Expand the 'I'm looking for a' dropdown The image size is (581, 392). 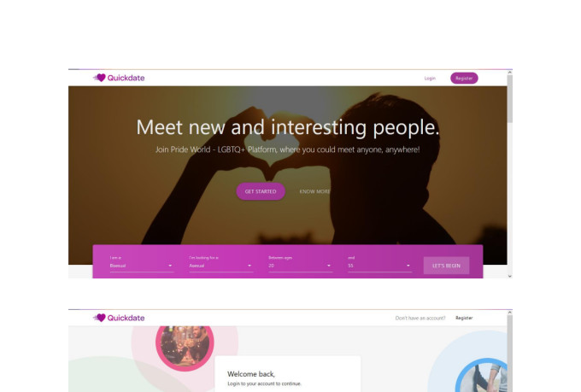(x=220, y=266)
